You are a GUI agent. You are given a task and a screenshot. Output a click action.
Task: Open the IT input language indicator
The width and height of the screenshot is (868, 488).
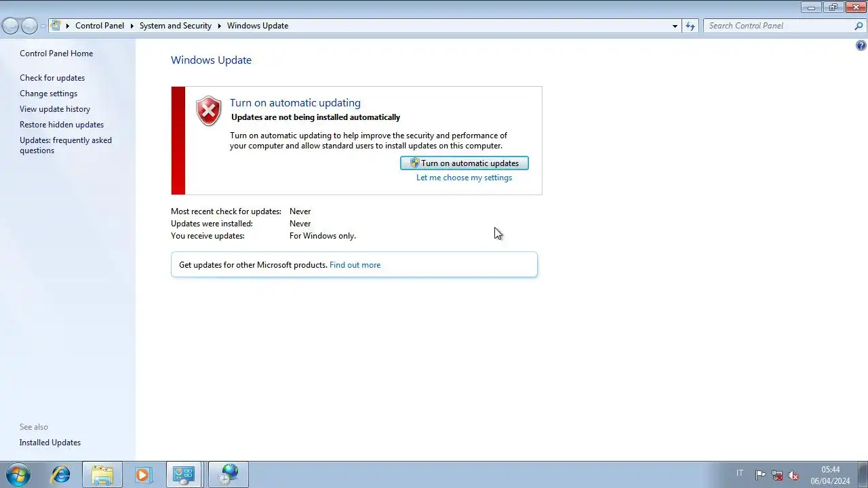pyautogui.click(x=740, y=473)
